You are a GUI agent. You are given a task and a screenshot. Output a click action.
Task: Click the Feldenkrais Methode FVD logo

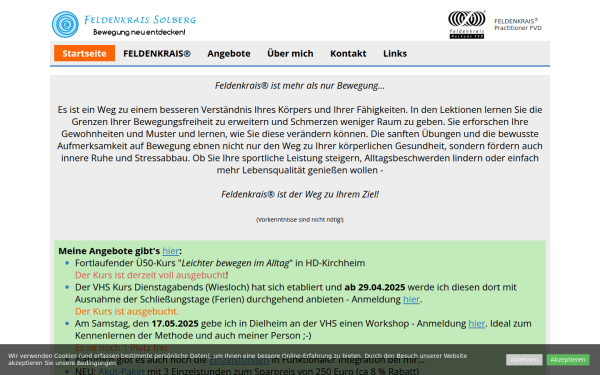click(x=466, y=24)
